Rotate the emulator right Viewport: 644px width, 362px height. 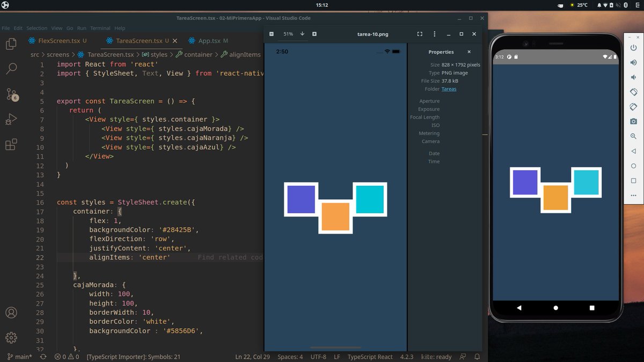pyautogui.click(x=634, y=107)
